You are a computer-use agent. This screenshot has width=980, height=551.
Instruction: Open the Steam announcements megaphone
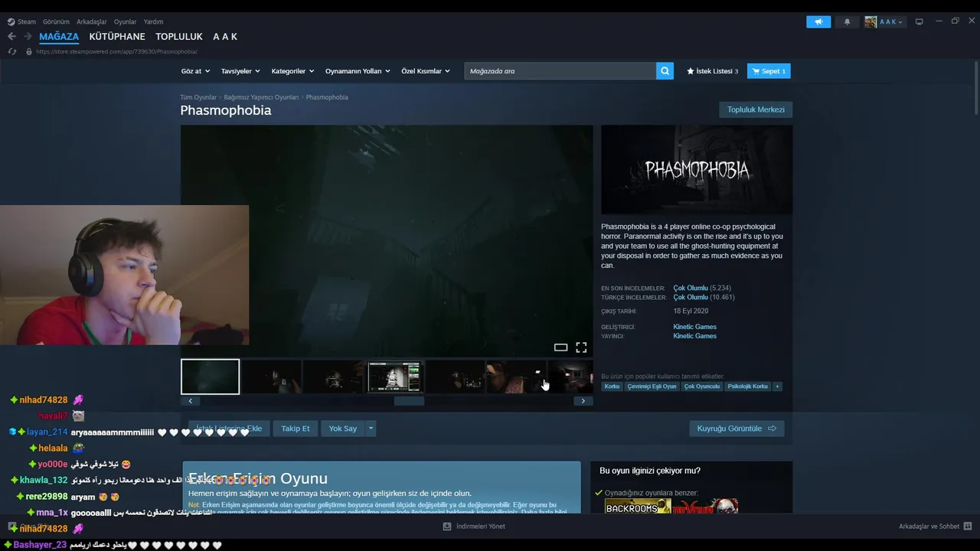point(818,21)
